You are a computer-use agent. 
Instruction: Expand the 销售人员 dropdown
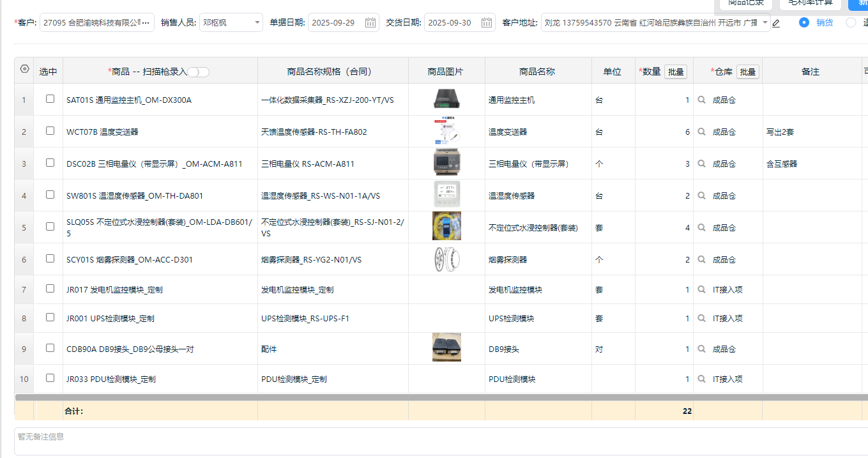tap(257, 23)
